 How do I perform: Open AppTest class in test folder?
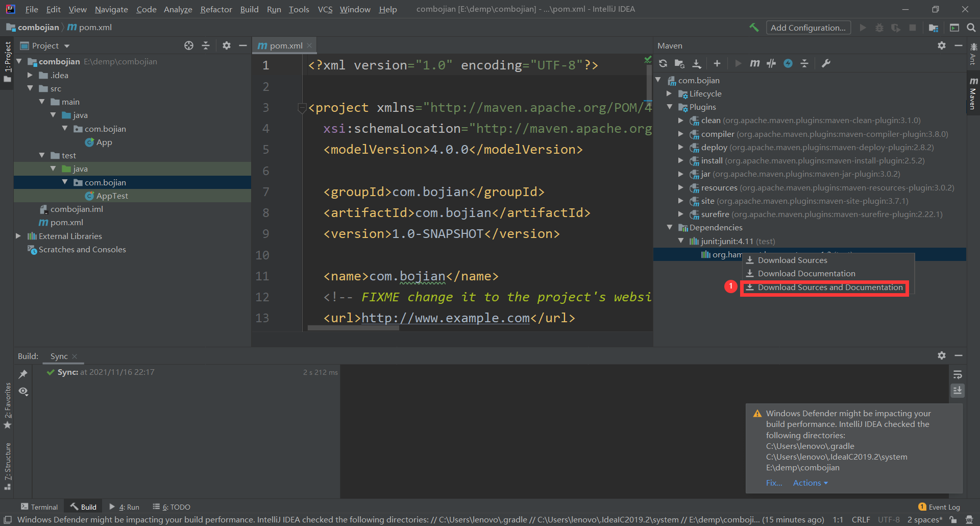[x=112, y=196]
